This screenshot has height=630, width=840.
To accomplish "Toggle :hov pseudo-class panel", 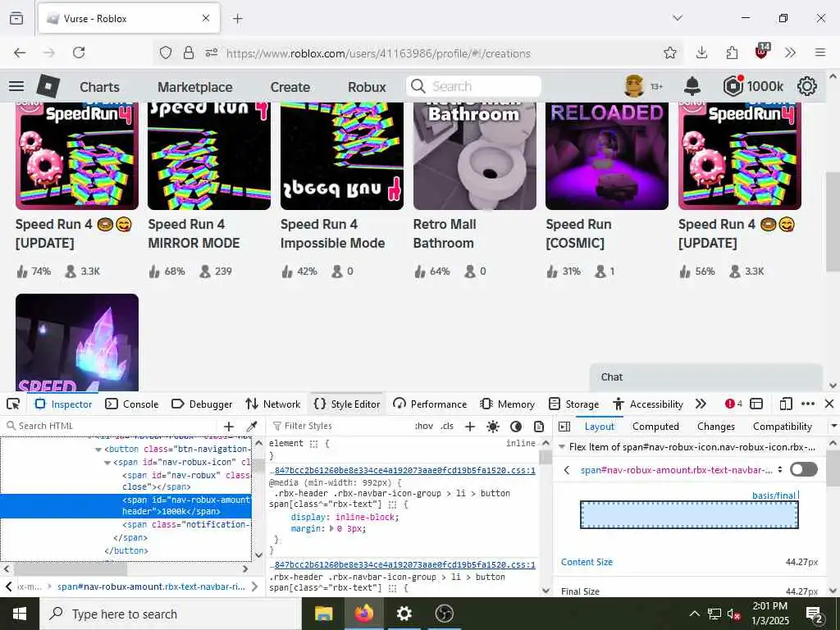I will [424, 426].
